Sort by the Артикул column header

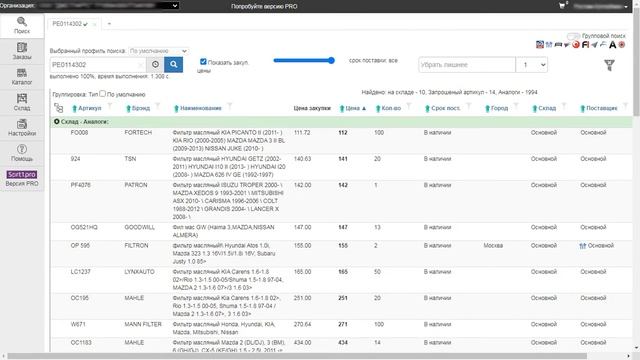pos(89,108)
